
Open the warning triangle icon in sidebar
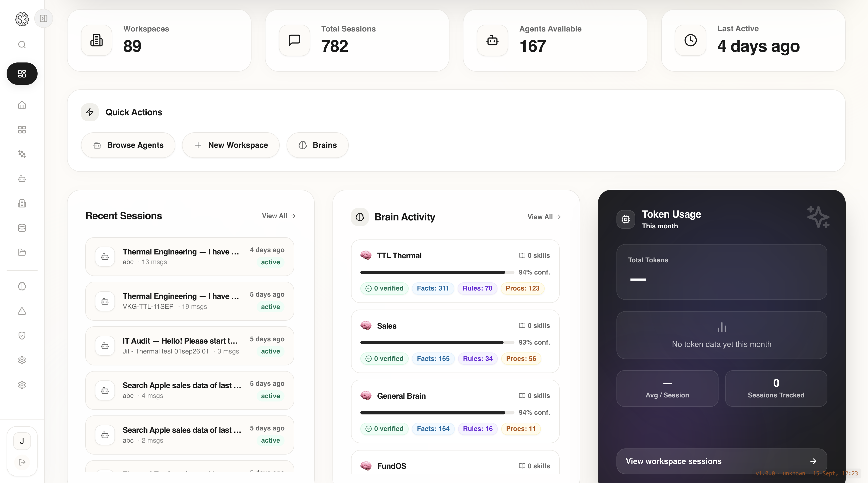22,311
